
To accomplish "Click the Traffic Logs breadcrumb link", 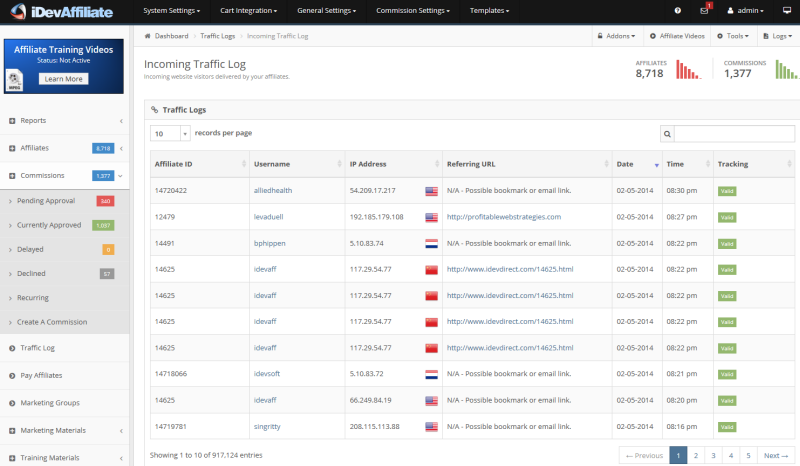I will coord(217,36).
